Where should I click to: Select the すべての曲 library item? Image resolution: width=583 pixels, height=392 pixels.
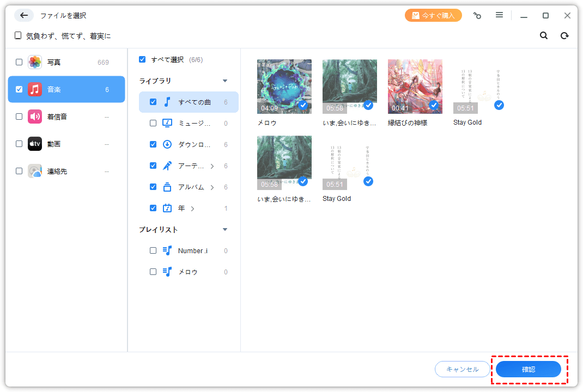coord(195,102)
